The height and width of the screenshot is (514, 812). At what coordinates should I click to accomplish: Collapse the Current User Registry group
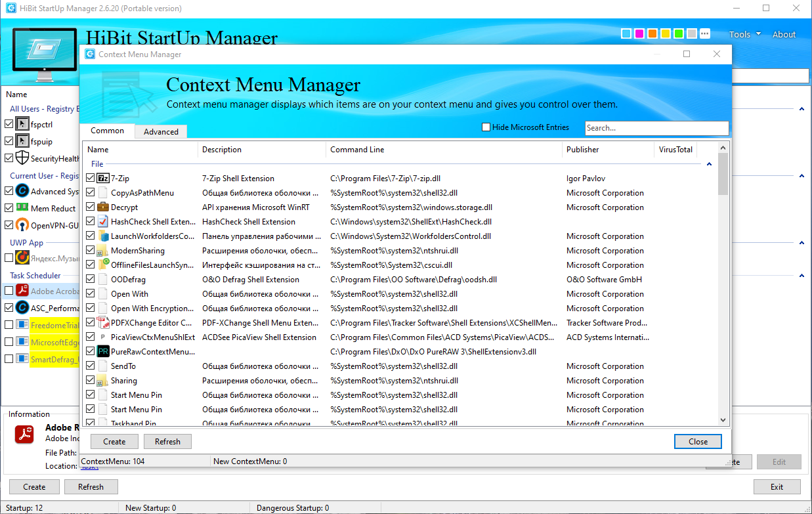(x=801, y=176)
